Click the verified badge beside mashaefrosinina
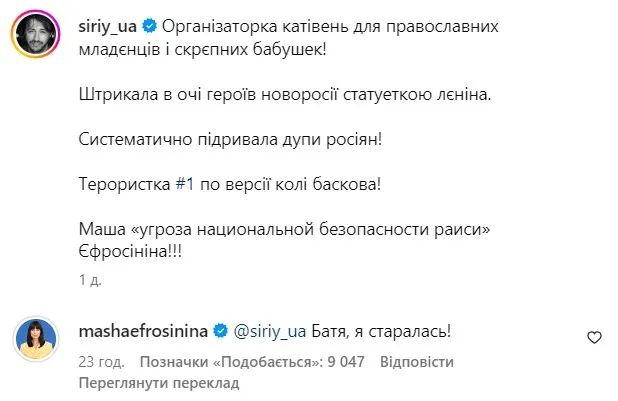Screen dimensions: 618x401 click(x=221, y=328)
